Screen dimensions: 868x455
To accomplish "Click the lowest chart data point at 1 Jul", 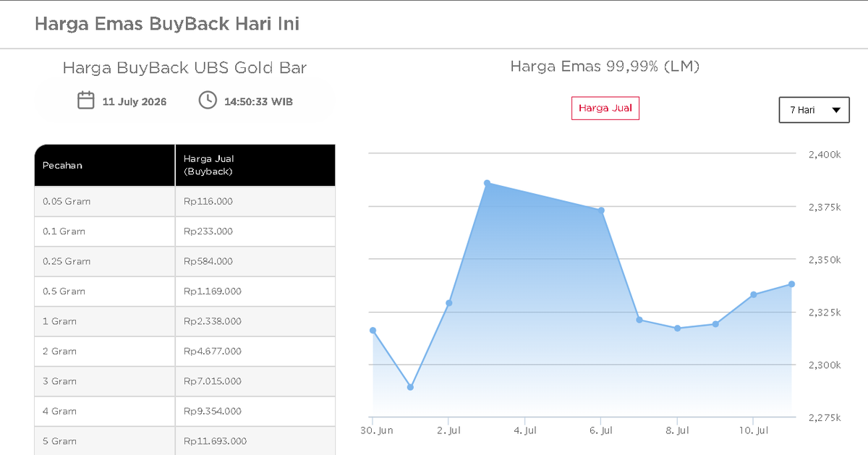I will [x=410, y=387].
